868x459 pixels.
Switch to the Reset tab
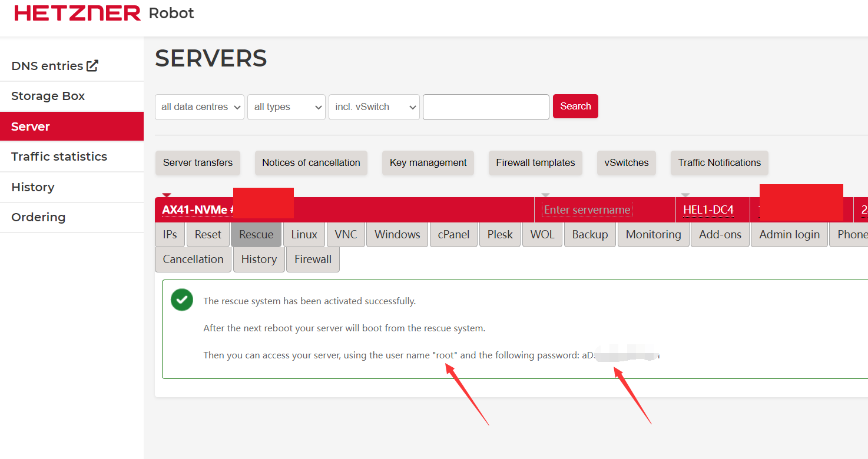208,234
